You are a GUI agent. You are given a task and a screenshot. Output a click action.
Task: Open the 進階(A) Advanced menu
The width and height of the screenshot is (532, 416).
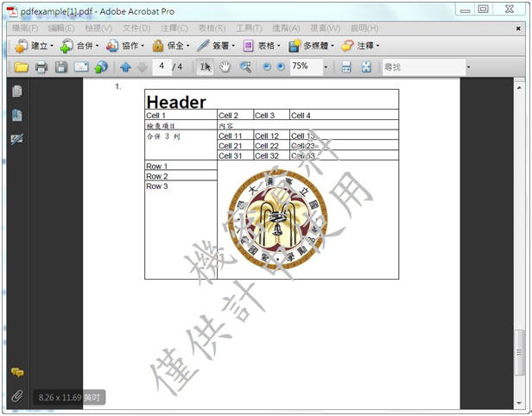point(286,28)
